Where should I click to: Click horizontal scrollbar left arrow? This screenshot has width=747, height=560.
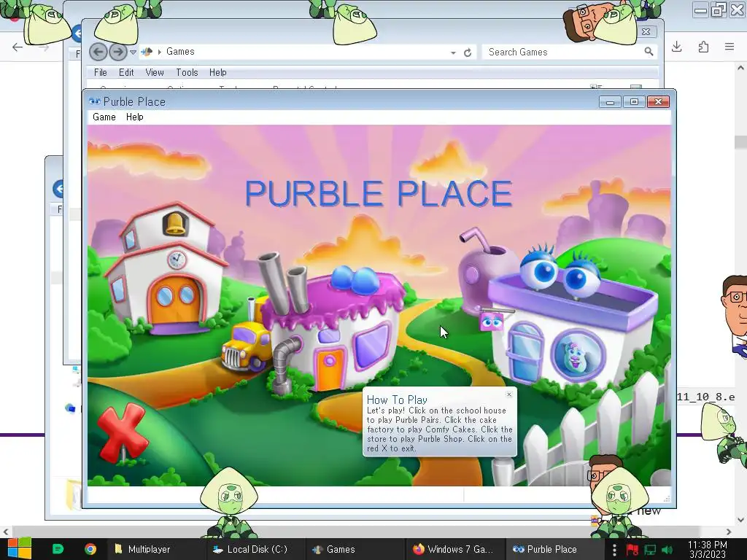[x=6, y=532]
